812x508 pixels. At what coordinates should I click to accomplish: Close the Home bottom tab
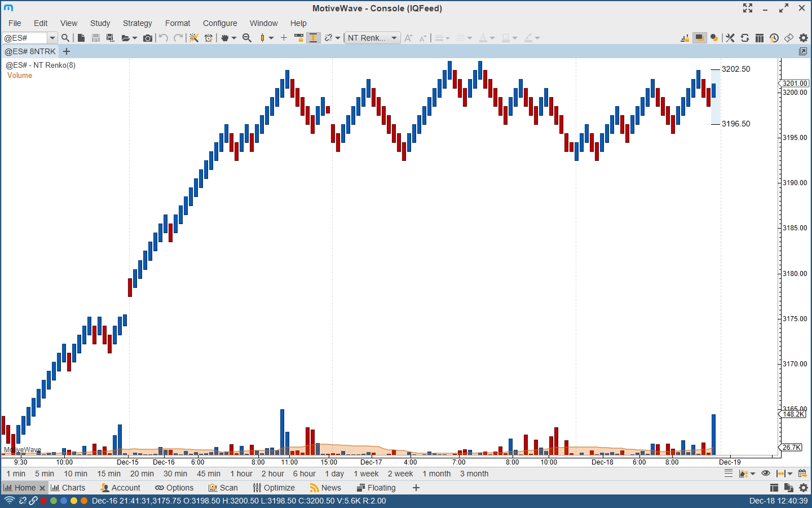(42, 488)
